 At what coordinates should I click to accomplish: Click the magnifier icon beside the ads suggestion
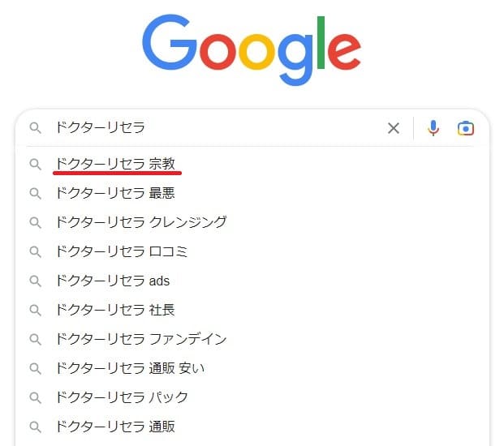[36, 281]
